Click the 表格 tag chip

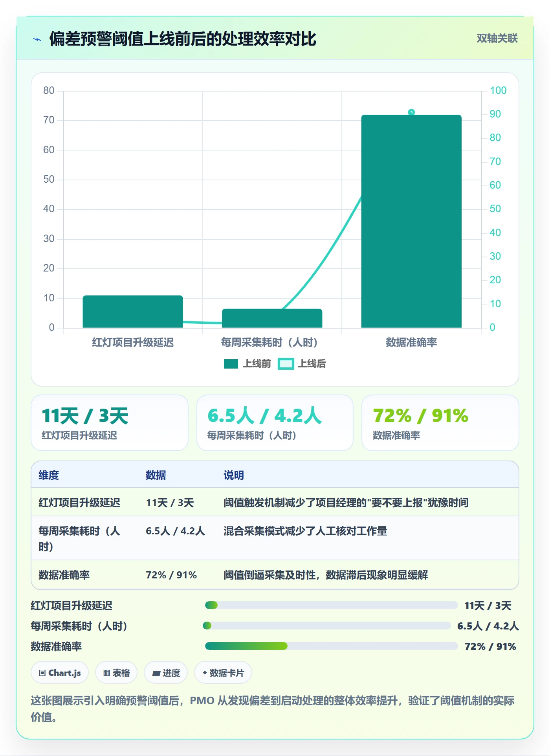pyautogui.click(x=116, y=673)
